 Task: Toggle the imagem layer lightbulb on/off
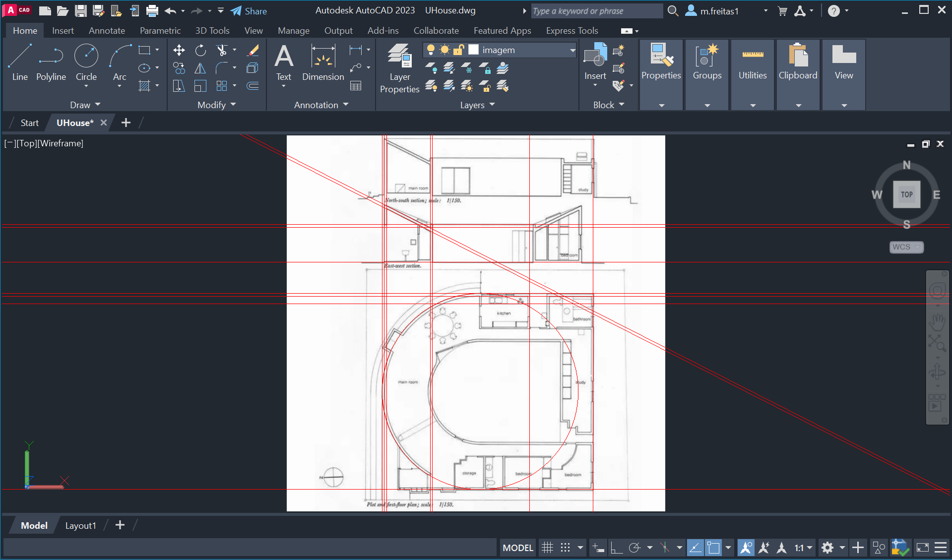[431, 50]
